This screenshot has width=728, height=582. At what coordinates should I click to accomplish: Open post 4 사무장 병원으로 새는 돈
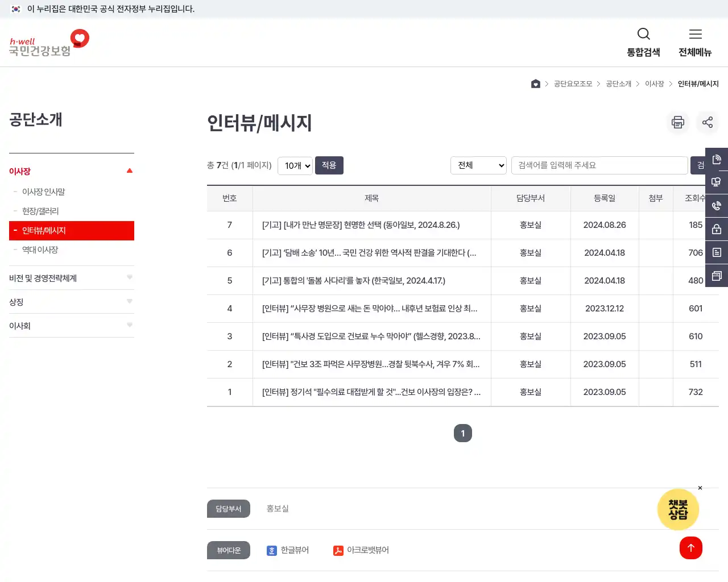(x=370, y=309)
